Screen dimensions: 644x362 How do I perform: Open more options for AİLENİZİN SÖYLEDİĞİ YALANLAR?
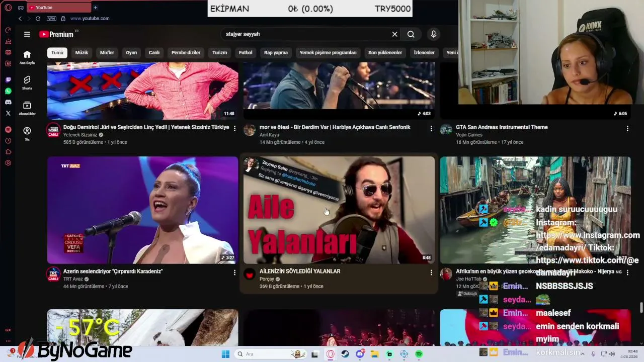(431, 273)
